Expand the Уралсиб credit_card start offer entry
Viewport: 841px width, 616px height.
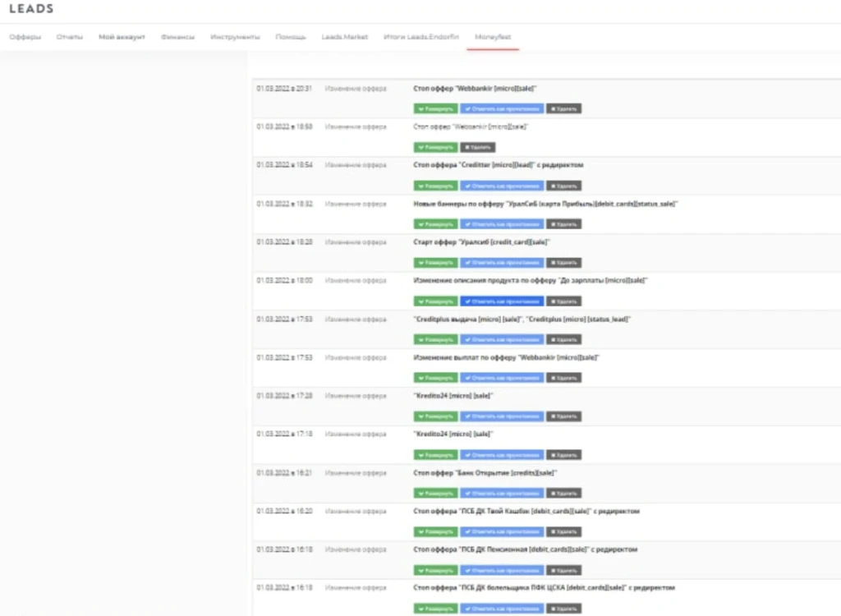(435, 262)
